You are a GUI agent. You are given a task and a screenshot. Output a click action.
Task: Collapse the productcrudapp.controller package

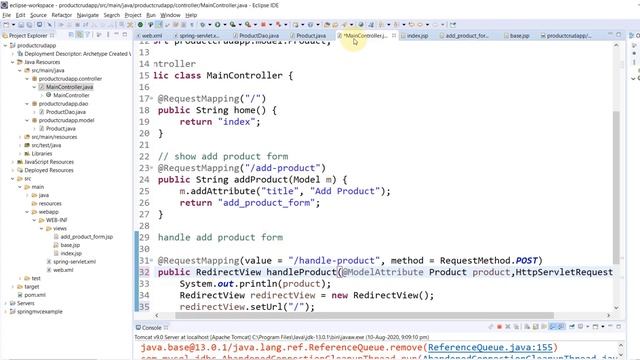(x=27, y=79)
